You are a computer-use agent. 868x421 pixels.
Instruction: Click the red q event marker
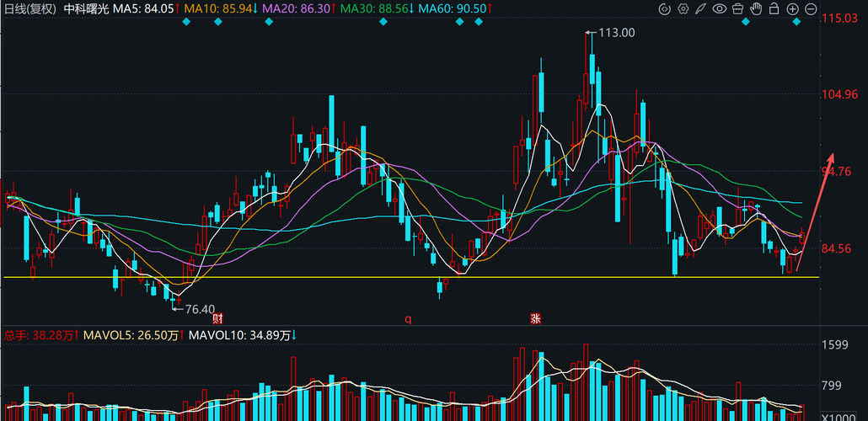point(408,318)
